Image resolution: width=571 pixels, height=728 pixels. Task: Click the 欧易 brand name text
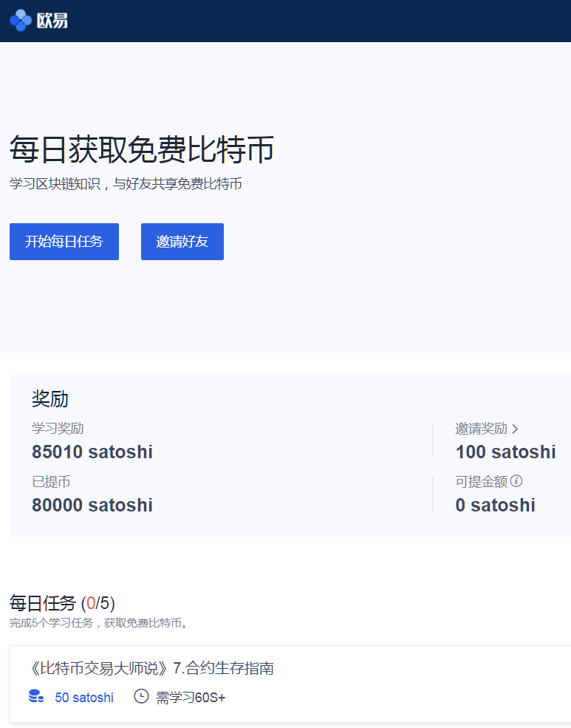pos(52,21)
